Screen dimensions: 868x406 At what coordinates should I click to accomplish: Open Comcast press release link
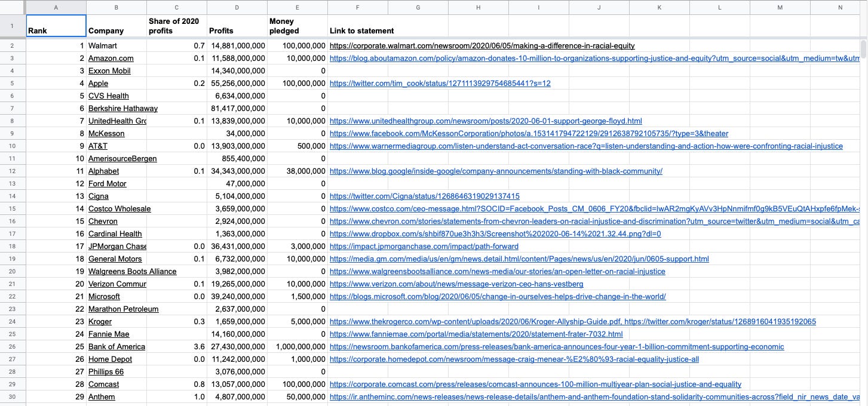[535, 385]
